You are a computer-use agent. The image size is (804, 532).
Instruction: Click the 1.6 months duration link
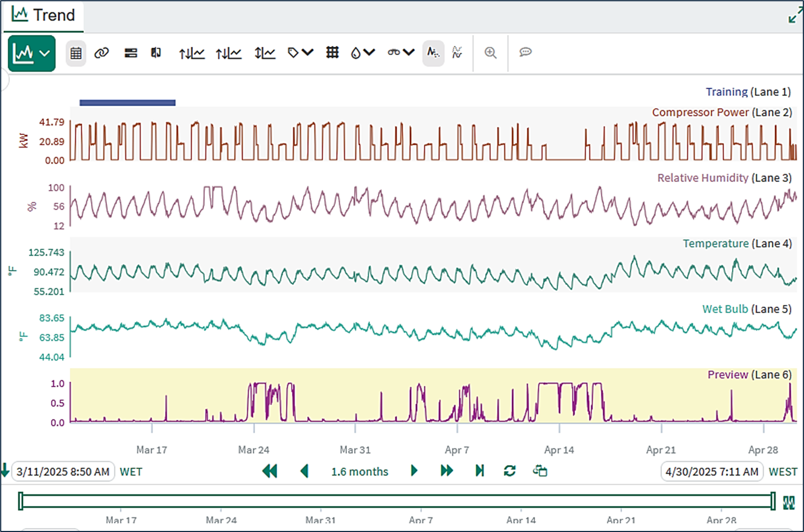point(360,472)
